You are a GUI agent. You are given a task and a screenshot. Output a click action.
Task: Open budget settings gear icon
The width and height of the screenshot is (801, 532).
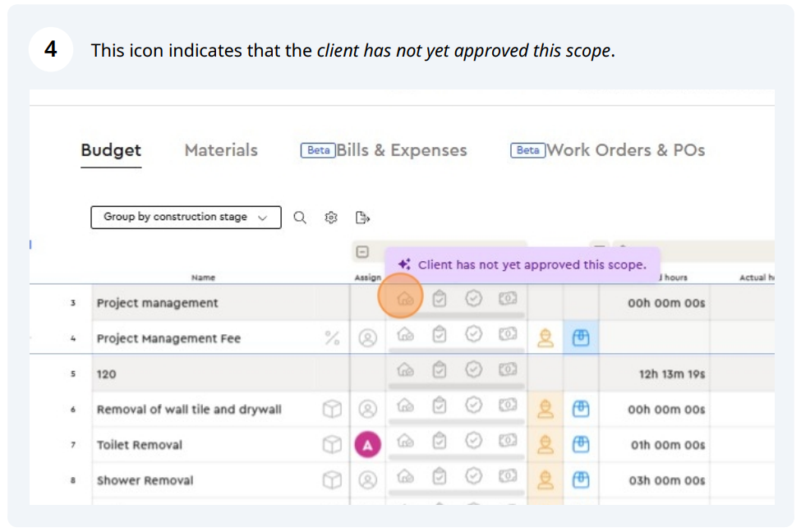[x=331, y=218]
